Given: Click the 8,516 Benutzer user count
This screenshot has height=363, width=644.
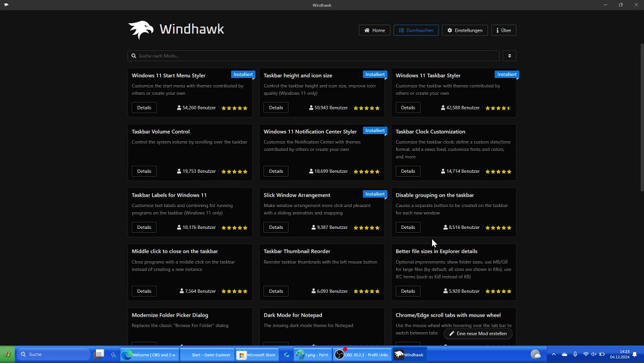Looking at the screenshot, I should point(461,228).
